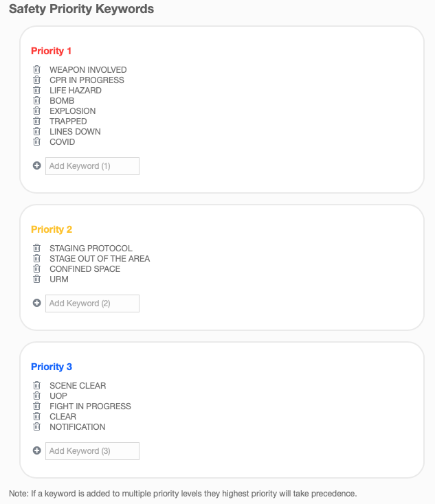Click trash icon beside BOMB
Viewport: 435px width, 504px height.
(x=37, y=101)
